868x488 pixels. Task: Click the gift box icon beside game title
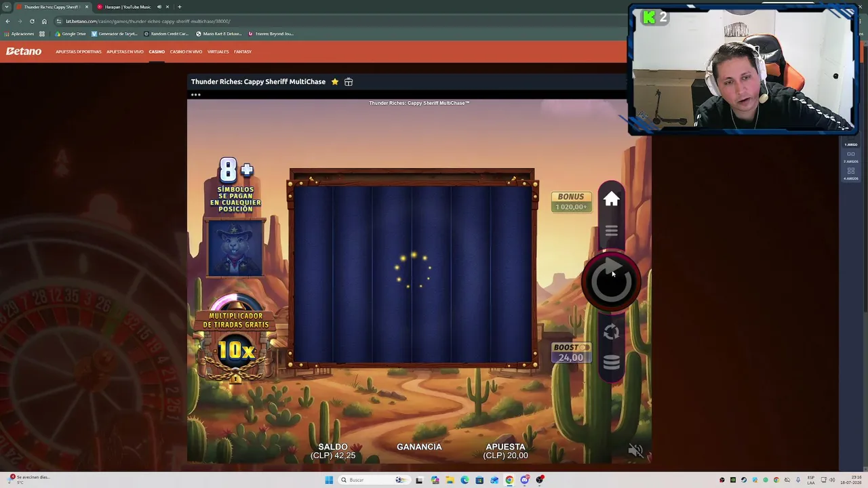[349, 81]
